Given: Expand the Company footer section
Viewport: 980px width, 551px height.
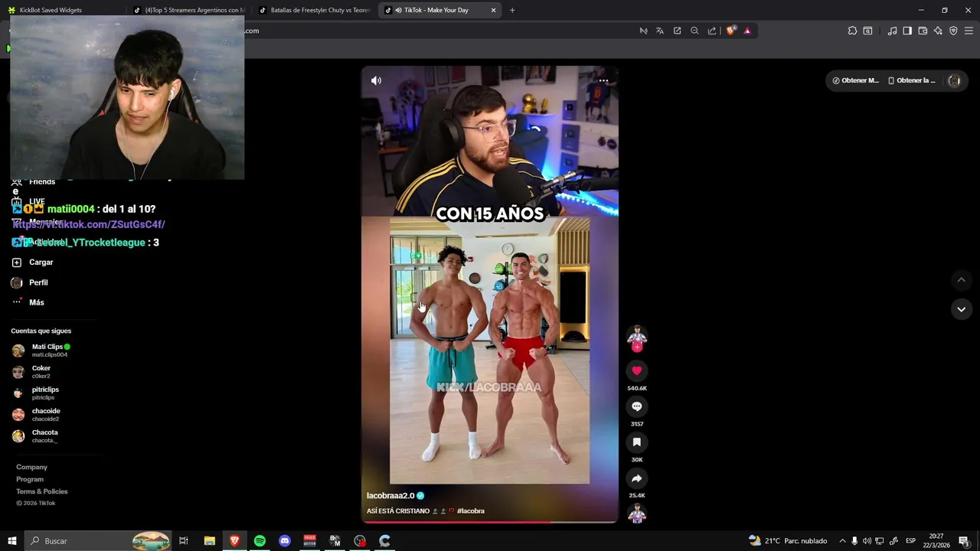Looking at the screenshot, I should click(31, 467).
